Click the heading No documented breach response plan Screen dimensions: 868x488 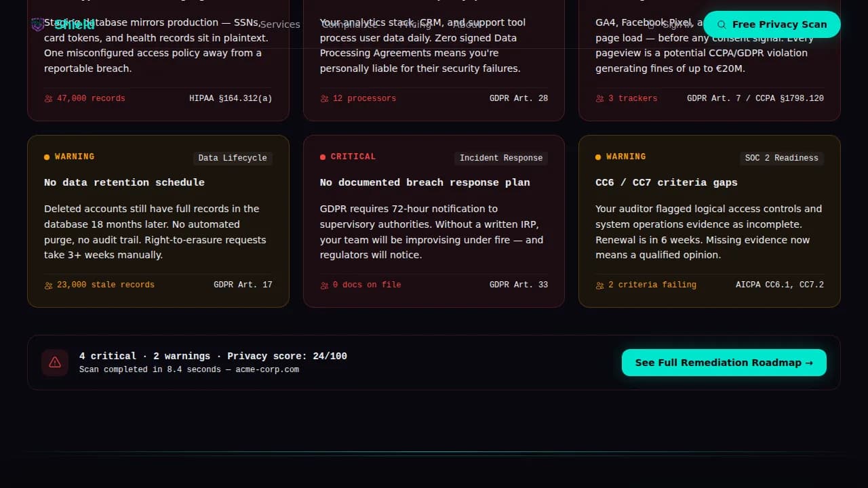[x=425, y=182]
